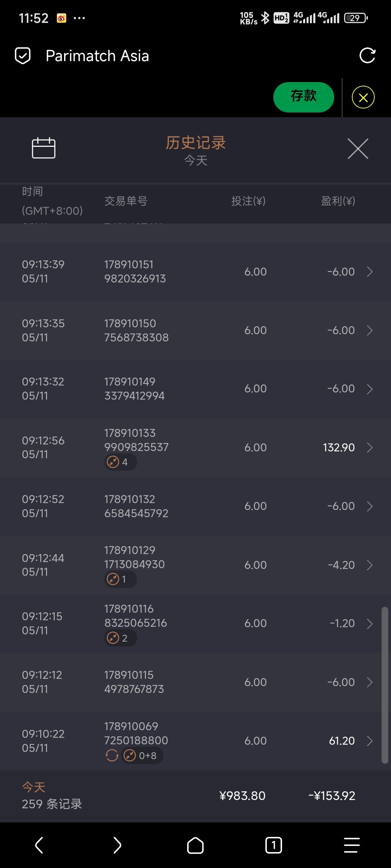Tap the browser forward arrow
This screenshot has width=391, height=868.
(117, 845)
